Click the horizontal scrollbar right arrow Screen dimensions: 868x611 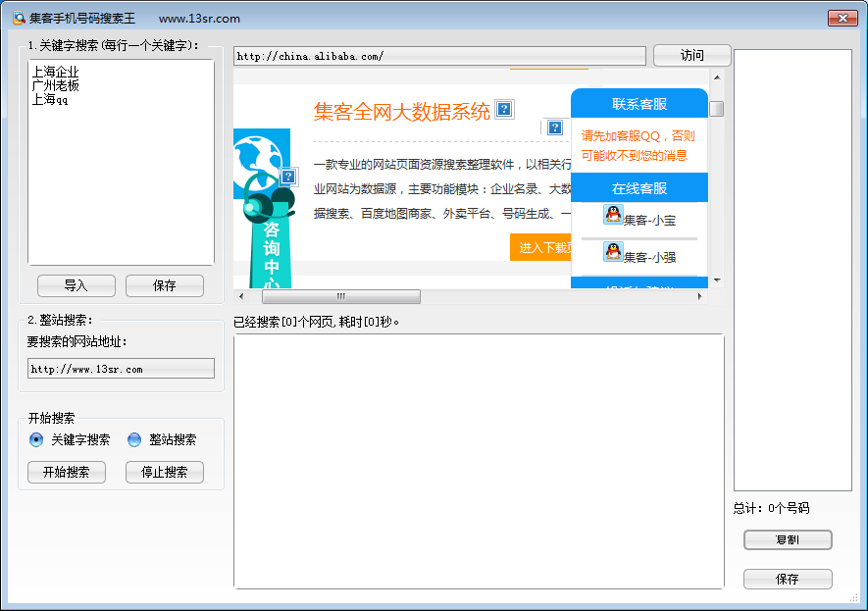click(699, 296)
